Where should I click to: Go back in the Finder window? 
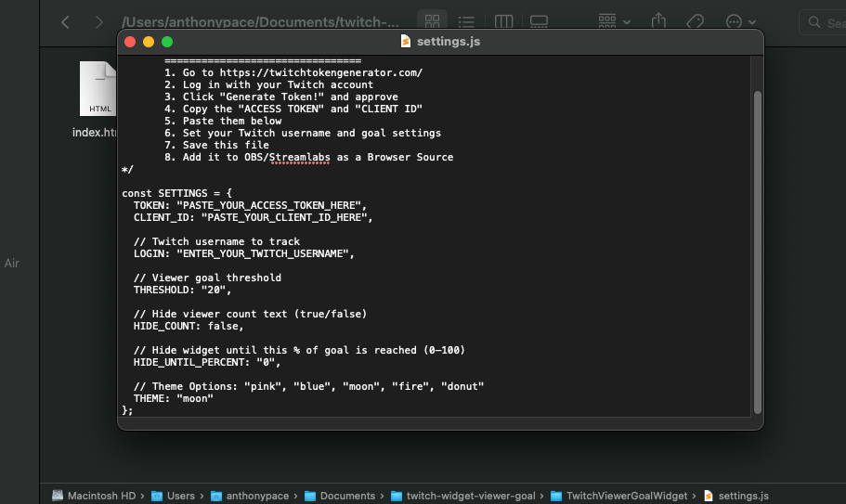[65, 22]
